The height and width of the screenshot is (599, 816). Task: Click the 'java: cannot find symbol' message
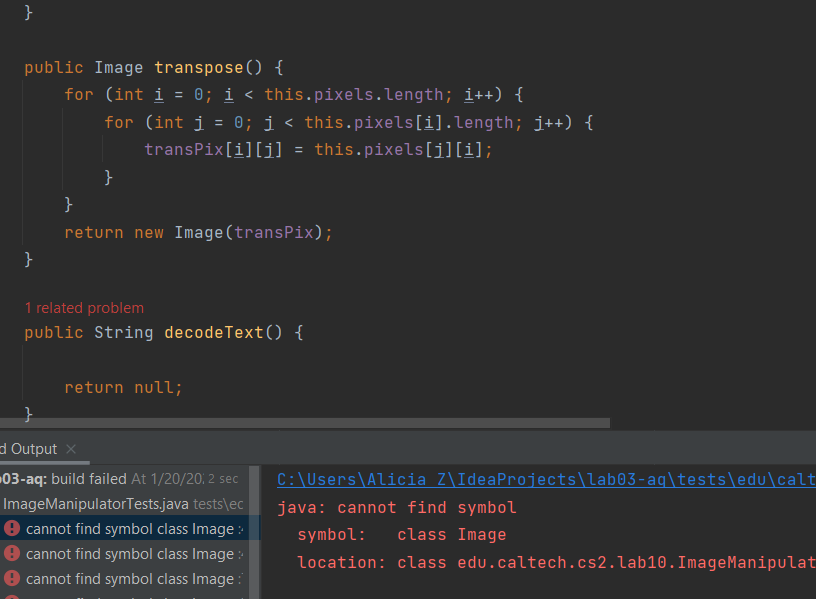click(x=397, y=507)
